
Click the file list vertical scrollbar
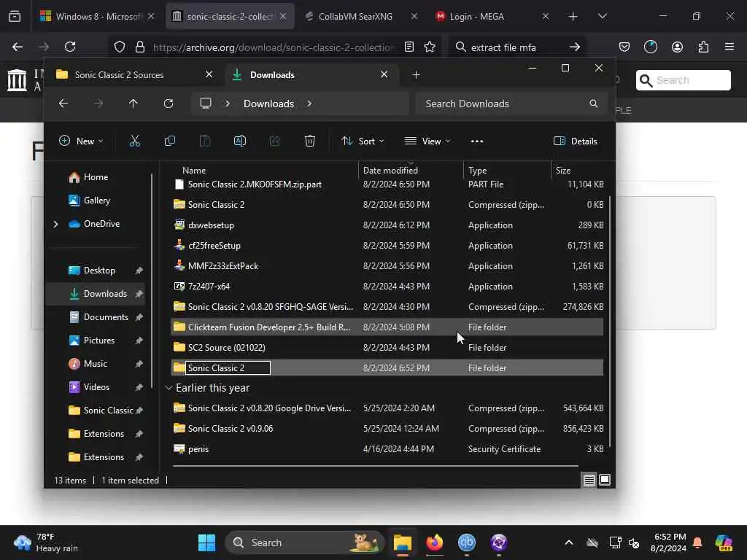click(609, 319)
